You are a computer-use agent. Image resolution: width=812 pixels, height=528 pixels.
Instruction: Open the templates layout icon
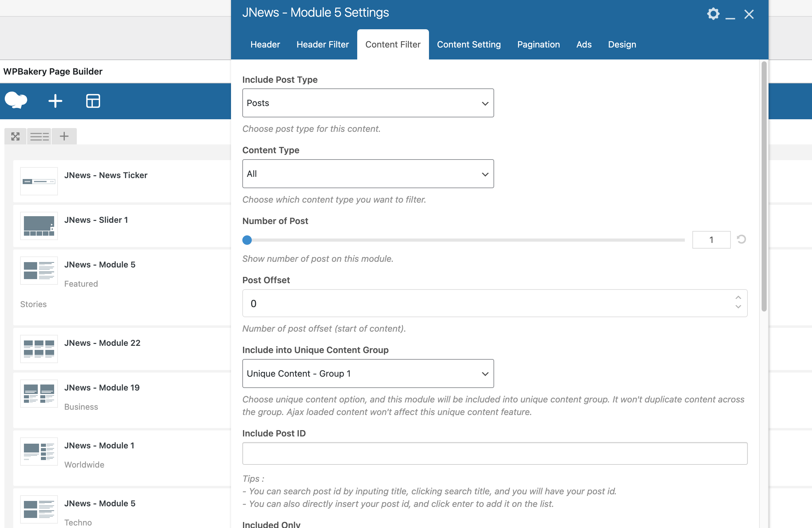93,101
